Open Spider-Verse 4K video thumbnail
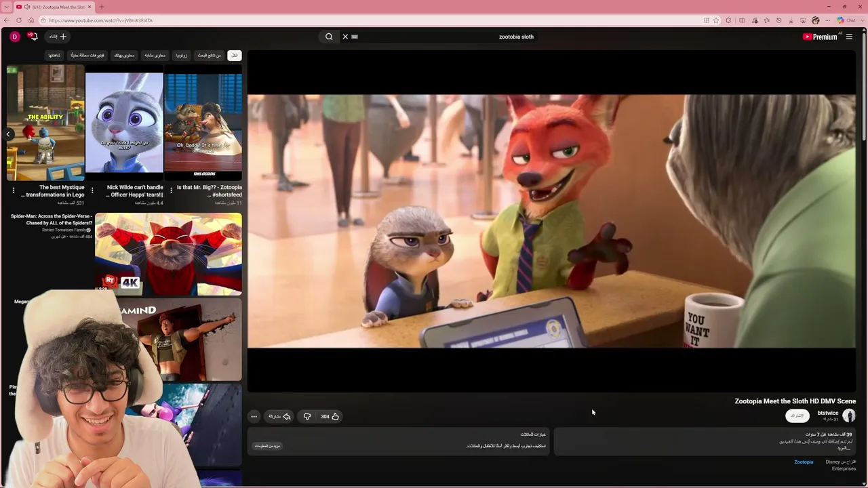This screenshot has width=868, height=488. click(x=168, y=254)
